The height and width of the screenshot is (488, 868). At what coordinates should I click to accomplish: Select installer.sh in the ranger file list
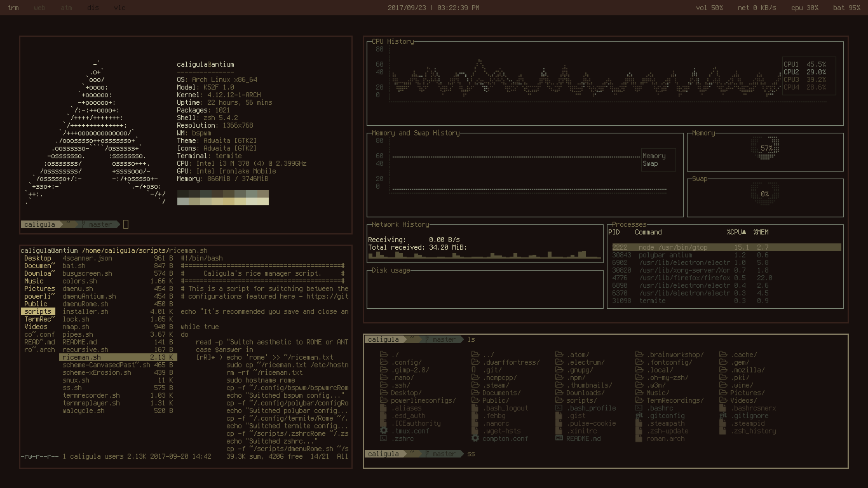[118, 311]
